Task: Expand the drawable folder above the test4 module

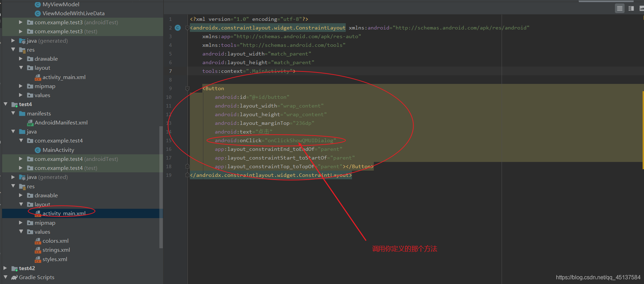Action: (20, 59)
